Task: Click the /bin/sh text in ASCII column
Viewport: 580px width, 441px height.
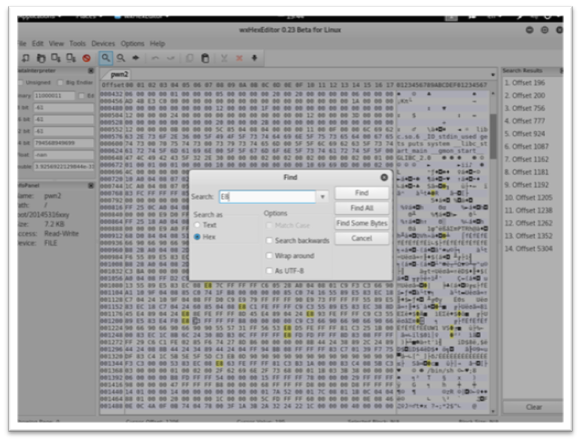Action: tap(441, 371)
